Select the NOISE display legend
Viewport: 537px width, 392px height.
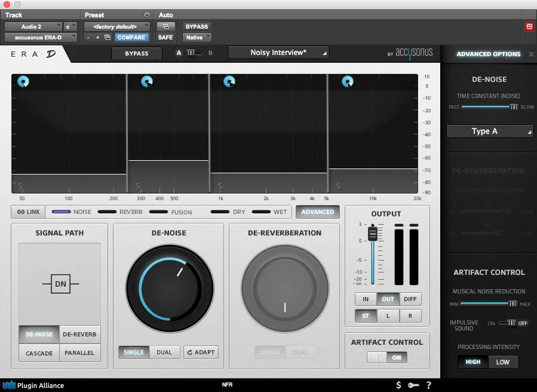pyautogui.click(x=72, y=212)
